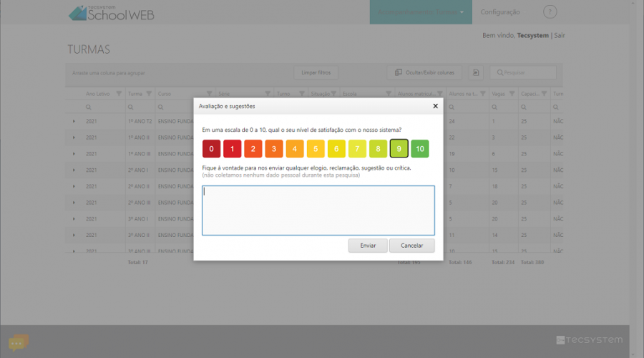Select satisfaction rating 0
This screenshot has height=358, width=644.
point(211,149)
